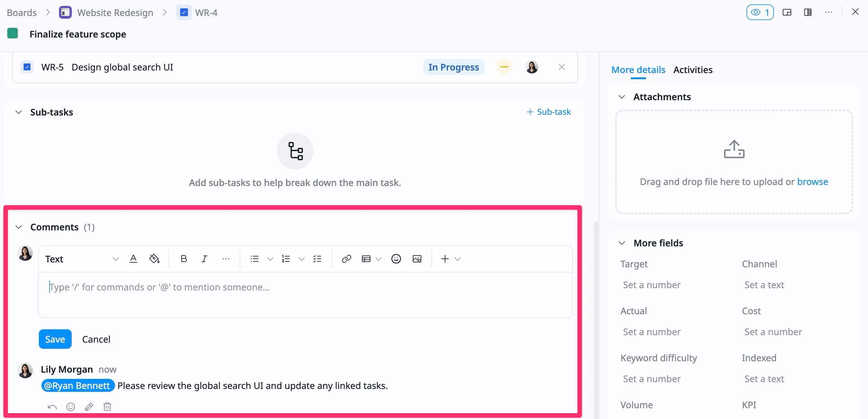Add emoji reaction to Lily Morgan's comment

click(x=71, y=407)
